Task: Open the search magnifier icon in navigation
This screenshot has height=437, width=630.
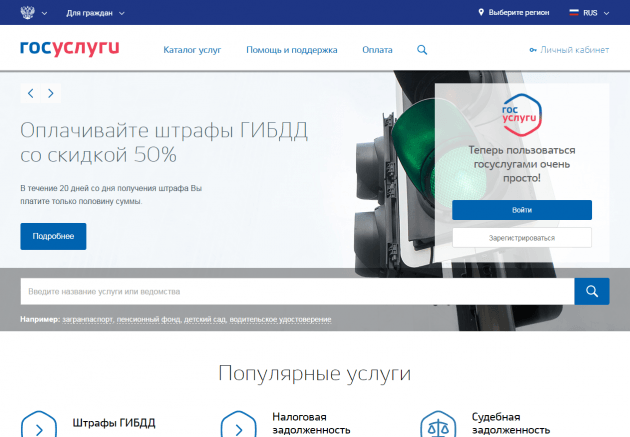Action: tap(422, 49)
